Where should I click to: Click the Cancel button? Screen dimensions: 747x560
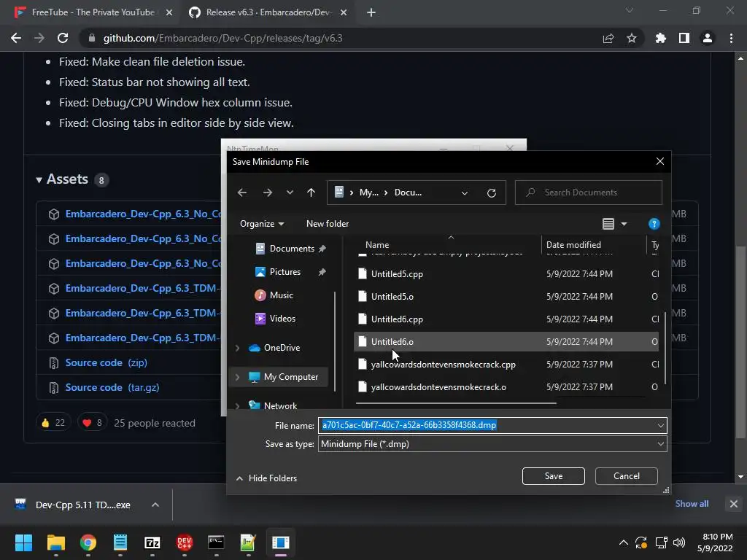coord(627,476)
